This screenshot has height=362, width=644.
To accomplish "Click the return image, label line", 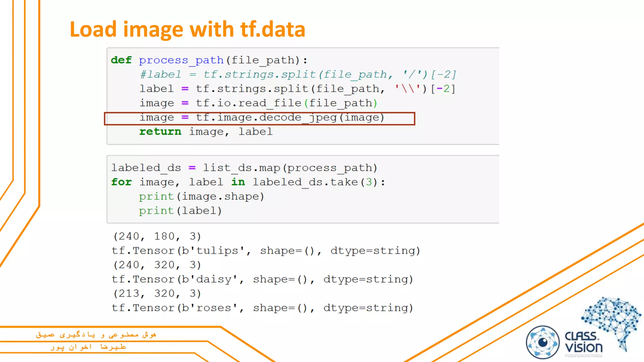I will click(206, 132).
